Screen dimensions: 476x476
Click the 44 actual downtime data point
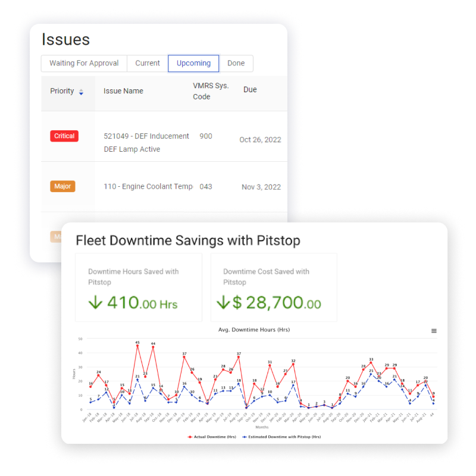[x=153, y=347]
